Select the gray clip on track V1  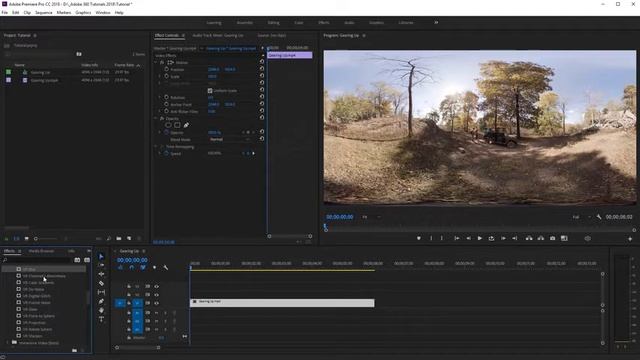click(x=282, y=303)
